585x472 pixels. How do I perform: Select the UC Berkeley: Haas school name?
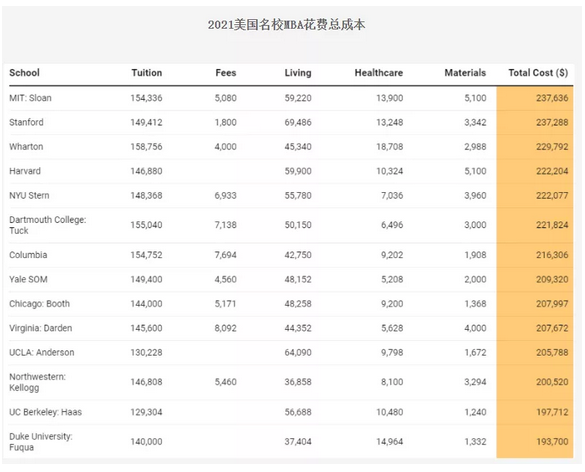click(x=46, y=412)
